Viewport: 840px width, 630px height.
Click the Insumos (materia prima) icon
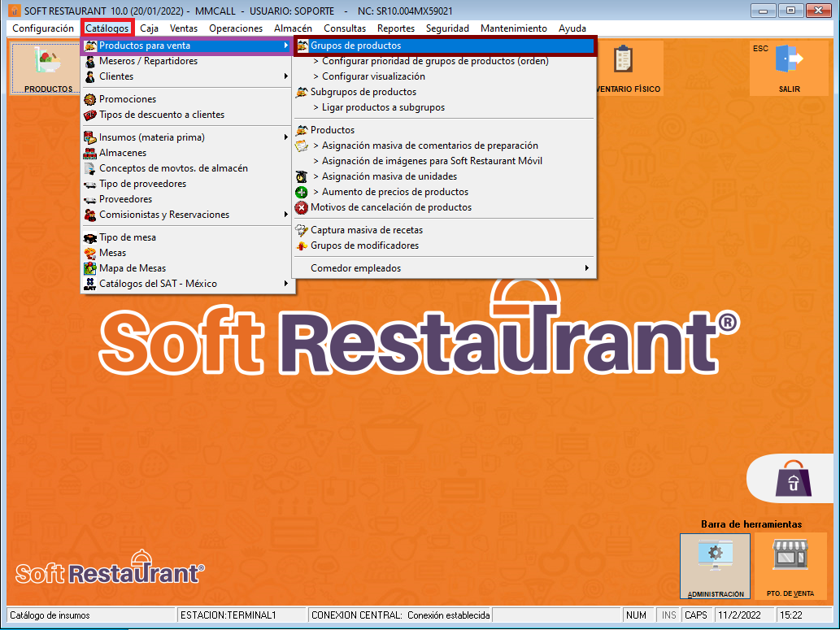point(90,137)
